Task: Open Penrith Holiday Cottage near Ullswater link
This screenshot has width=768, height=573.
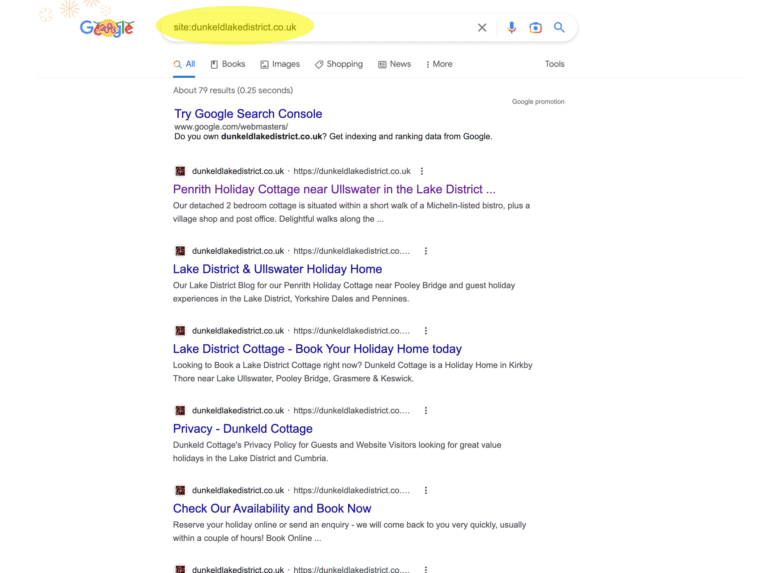Action: (x=334, y=189)
